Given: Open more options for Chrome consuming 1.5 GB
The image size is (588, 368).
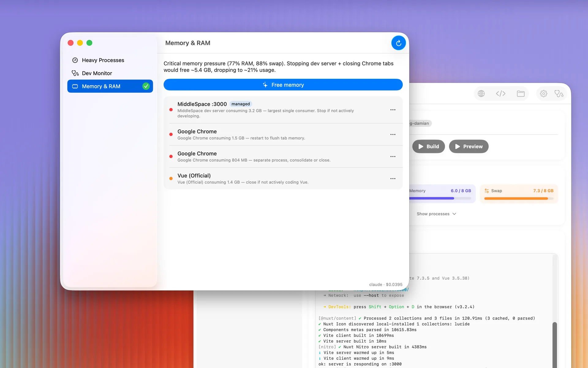Looking at the screenshot, I should pyautogui.click(x=393, y=134).
